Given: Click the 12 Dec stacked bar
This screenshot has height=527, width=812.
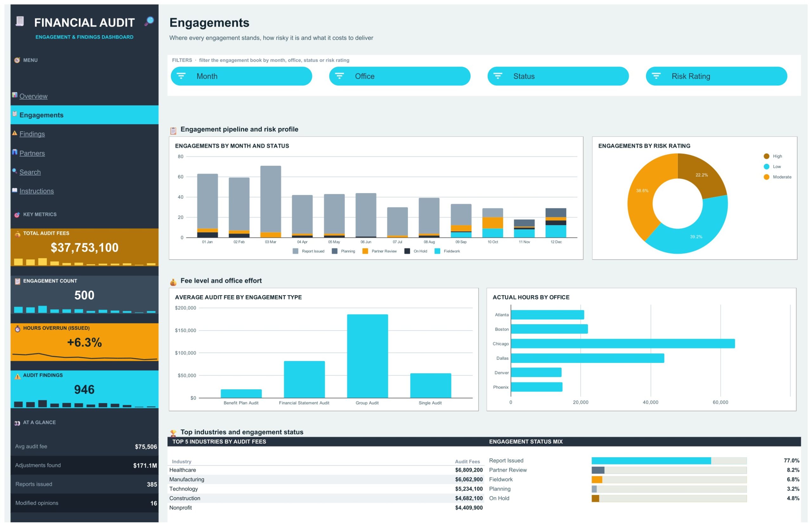Looking at the screenshot, I should tap(556, 223).
